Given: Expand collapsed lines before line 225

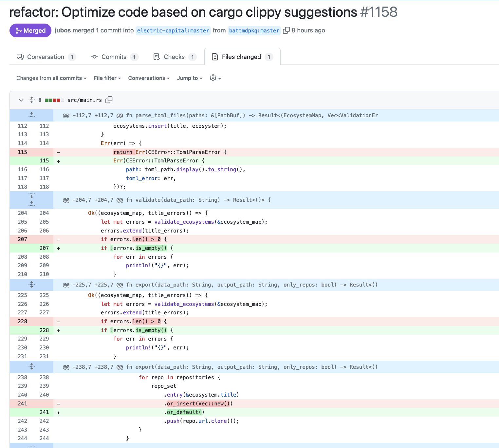Looking at the screenshot, I should (x=31, y=285).
